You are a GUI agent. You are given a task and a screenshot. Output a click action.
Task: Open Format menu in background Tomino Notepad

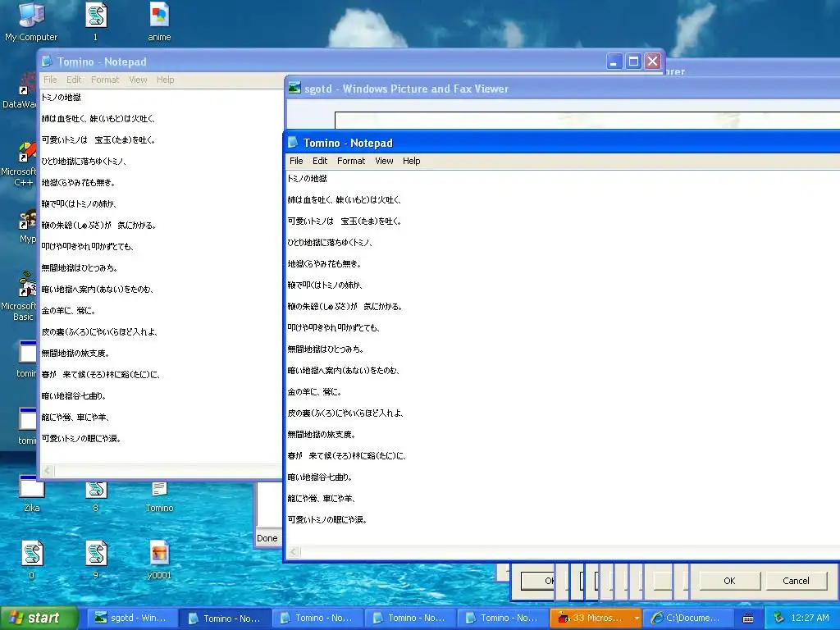point(105,80)
